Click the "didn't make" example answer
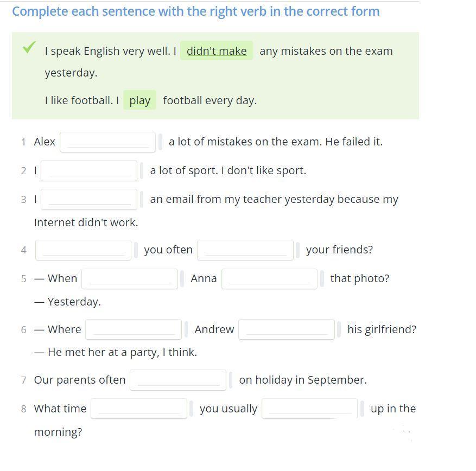This screenshot has height=471, width=476. point(217,51)
